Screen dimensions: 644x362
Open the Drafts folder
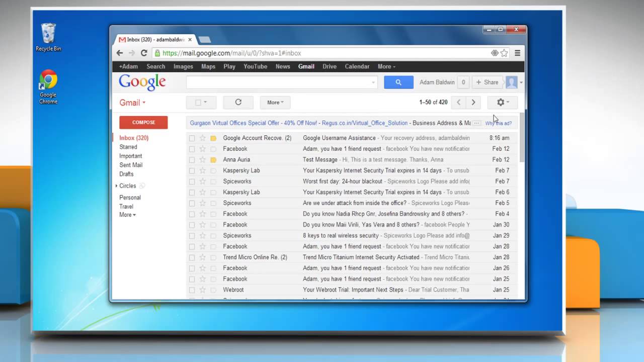(x=126, y=174)
